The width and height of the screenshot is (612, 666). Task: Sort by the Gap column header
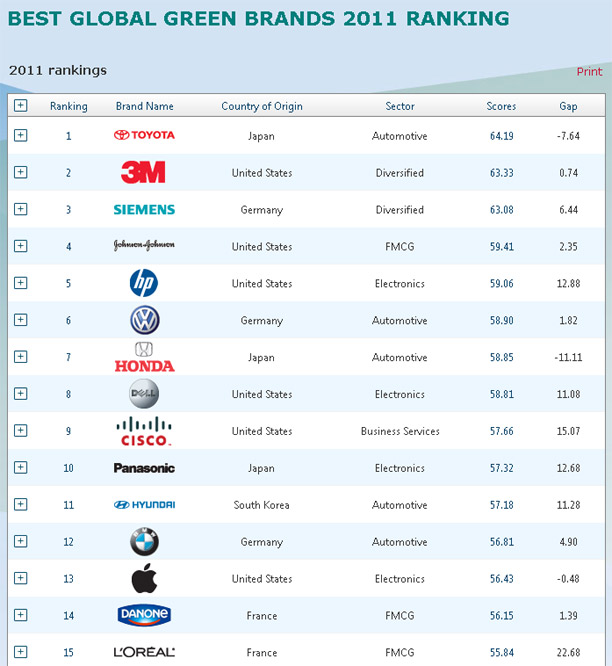point(568,106)
